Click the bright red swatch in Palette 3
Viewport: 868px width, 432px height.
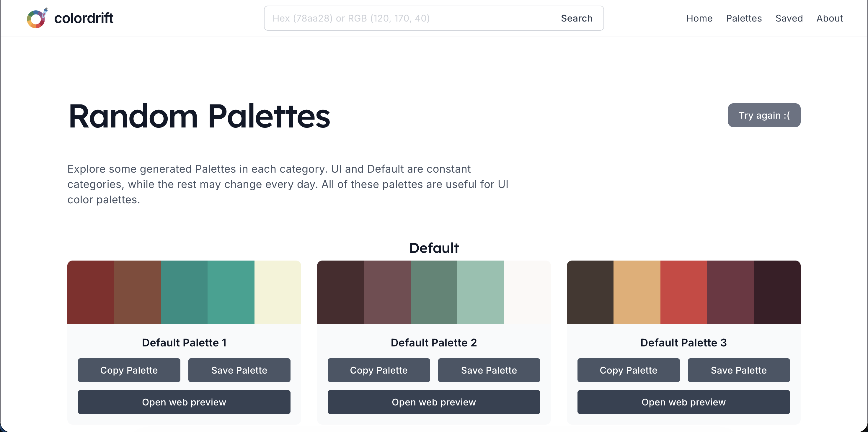[683, 292]
